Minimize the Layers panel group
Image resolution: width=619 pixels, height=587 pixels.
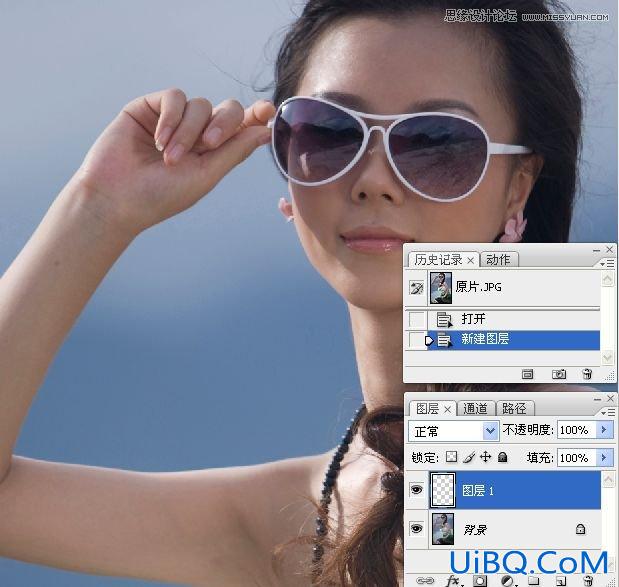coord(597,399)
